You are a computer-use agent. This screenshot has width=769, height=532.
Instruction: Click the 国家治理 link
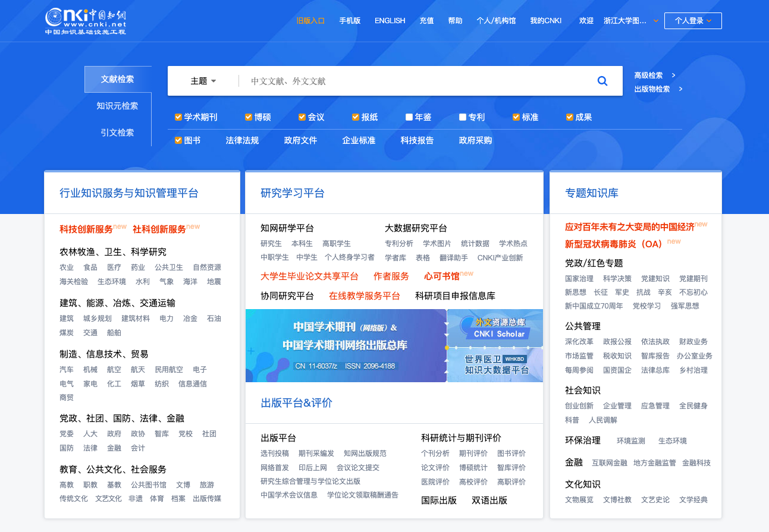[x=579, y=279]
